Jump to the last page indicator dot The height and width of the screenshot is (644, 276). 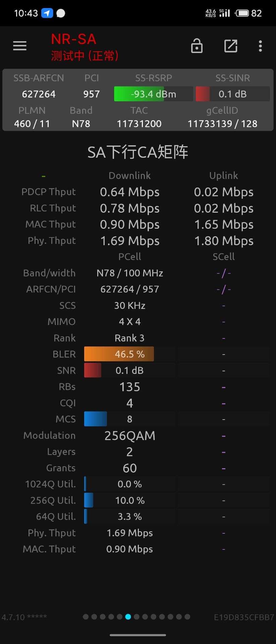(x=187, y=616)
